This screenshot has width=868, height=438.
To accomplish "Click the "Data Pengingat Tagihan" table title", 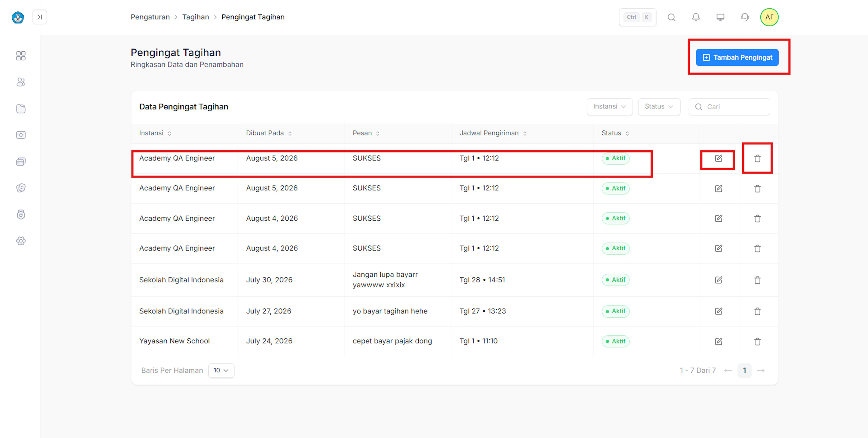I will pyautogui.click(x=184, y=107).
